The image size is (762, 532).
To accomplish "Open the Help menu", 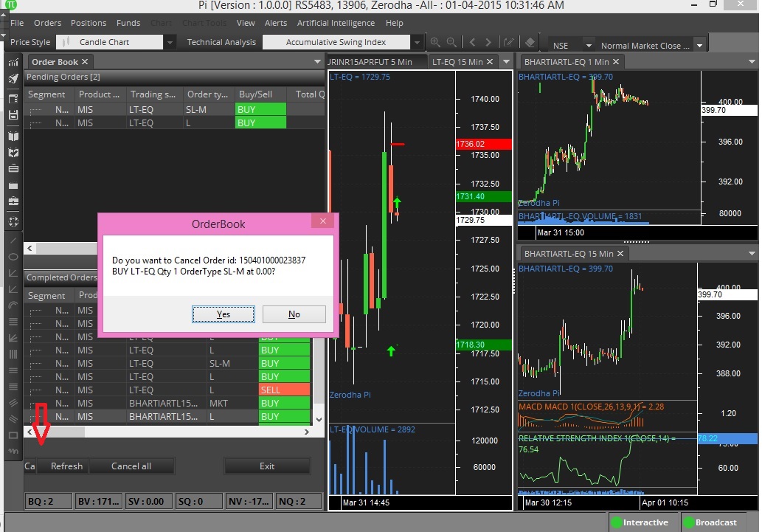I will tap(394, 23).
